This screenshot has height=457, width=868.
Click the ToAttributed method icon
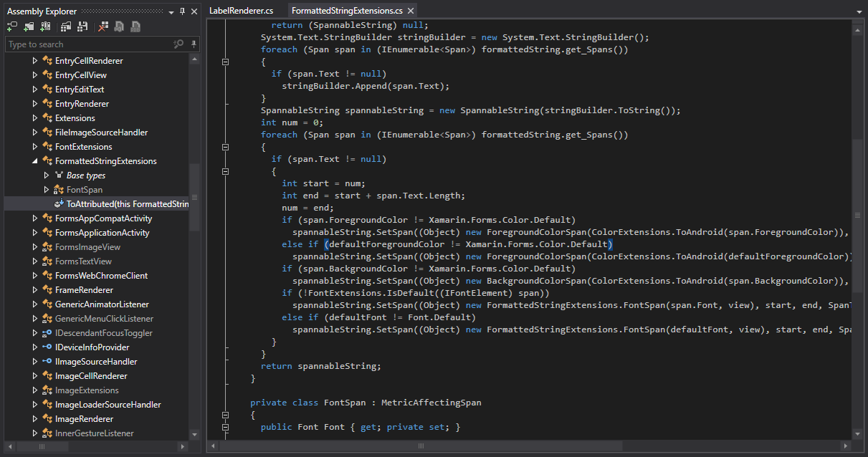tap(59, 204)
